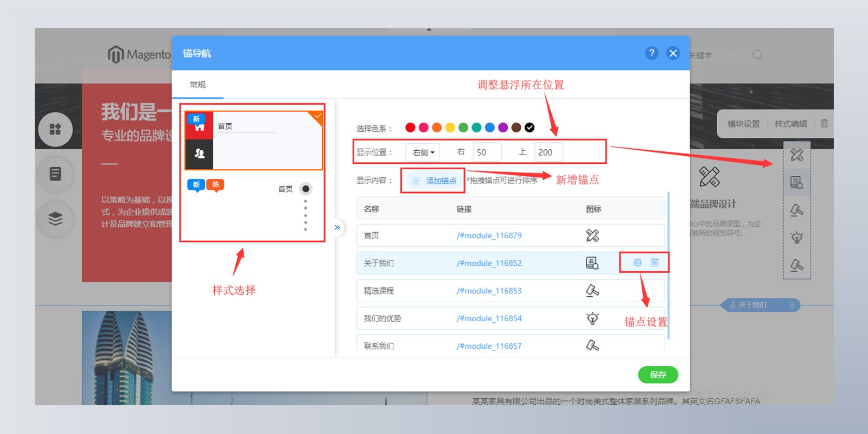Screen dimensions: 868x434
Task: Click the 添加锚点 button
Action: (434, 181)
